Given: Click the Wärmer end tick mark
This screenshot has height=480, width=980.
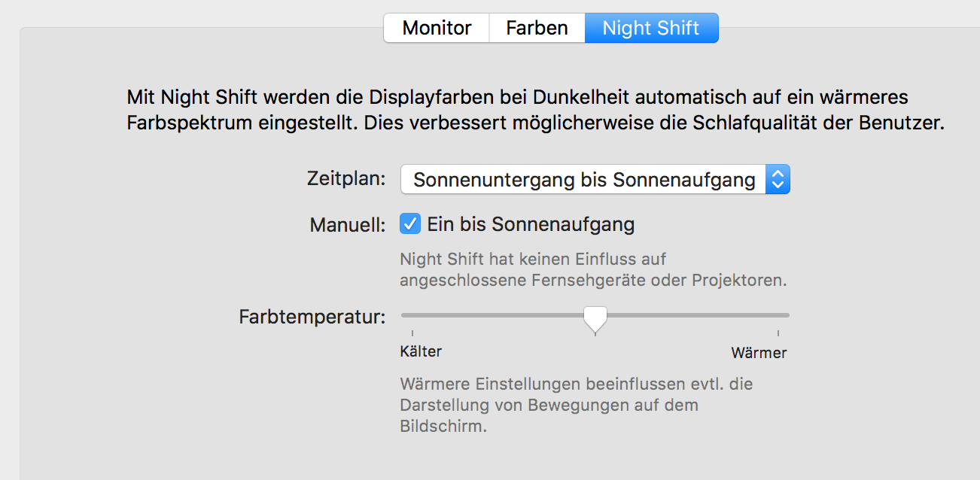Looking at the screenshot, I should [x=778, y=333].
